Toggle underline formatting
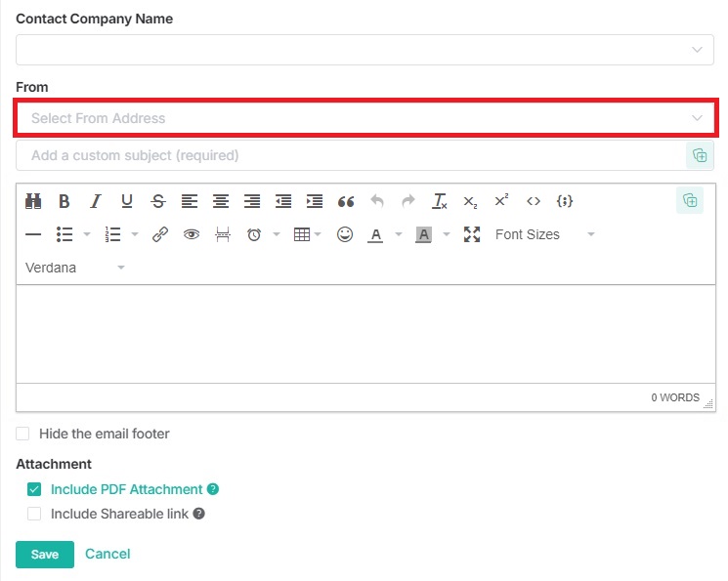Image resolution: width=728 pixels, height=581 pixels. pyautogui.click(x=127, y=201)
